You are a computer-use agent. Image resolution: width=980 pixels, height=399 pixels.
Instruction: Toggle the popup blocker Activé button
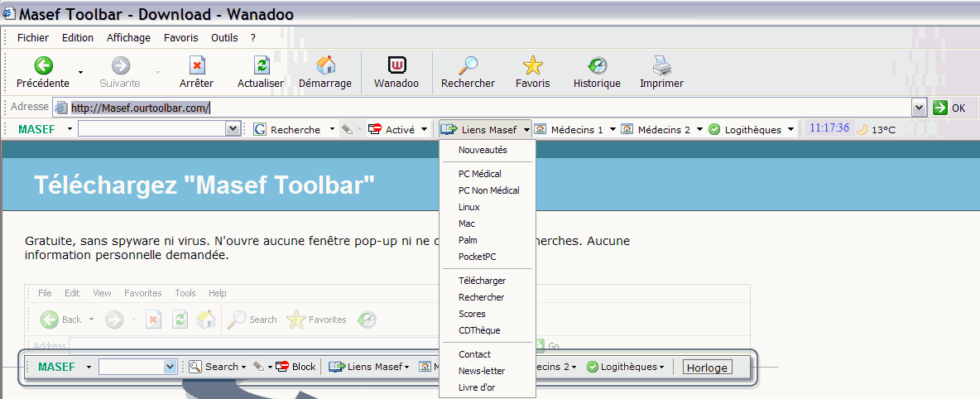[x=392, y=129]
